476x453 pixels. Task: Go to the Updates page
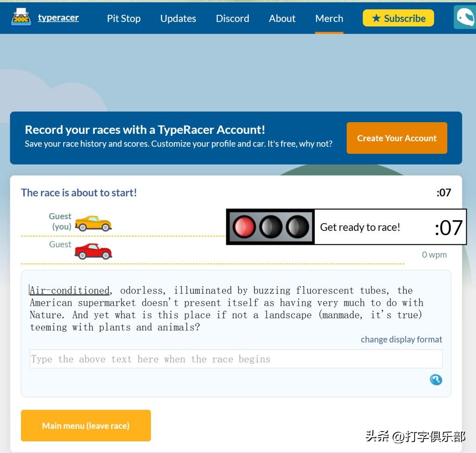pos(178,19)
